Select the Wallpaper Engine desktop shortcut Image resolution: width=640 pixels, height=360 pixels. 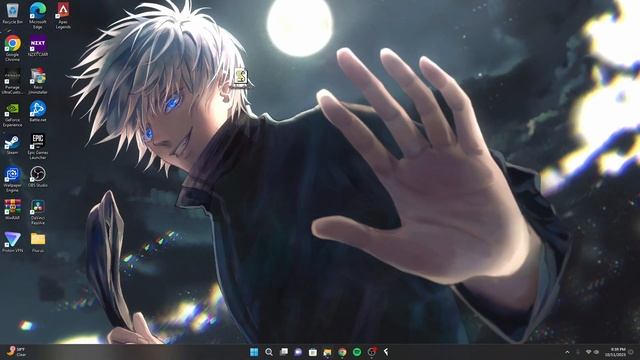point(12,179)
